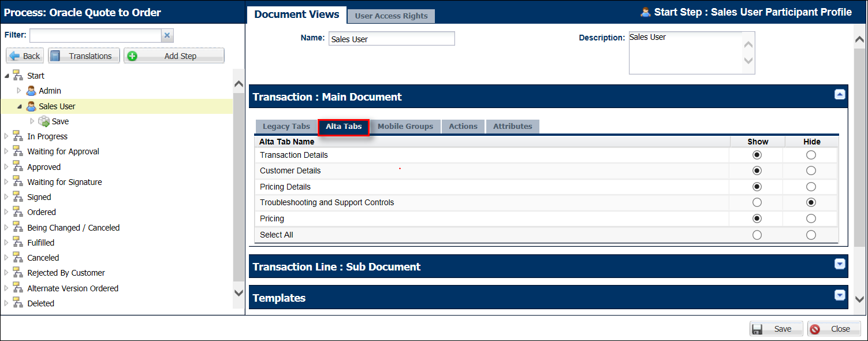
Task: Expand the In Progress step node
Action: coord(6,136)
